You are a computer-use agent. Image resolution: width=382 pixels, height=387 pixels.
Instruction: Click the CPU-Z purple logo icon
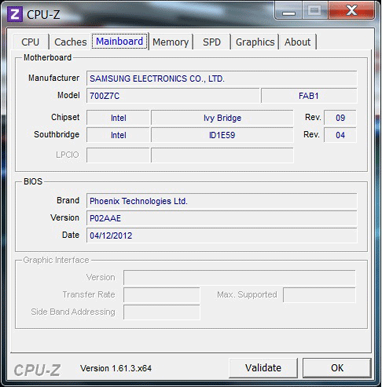[15, 14]
